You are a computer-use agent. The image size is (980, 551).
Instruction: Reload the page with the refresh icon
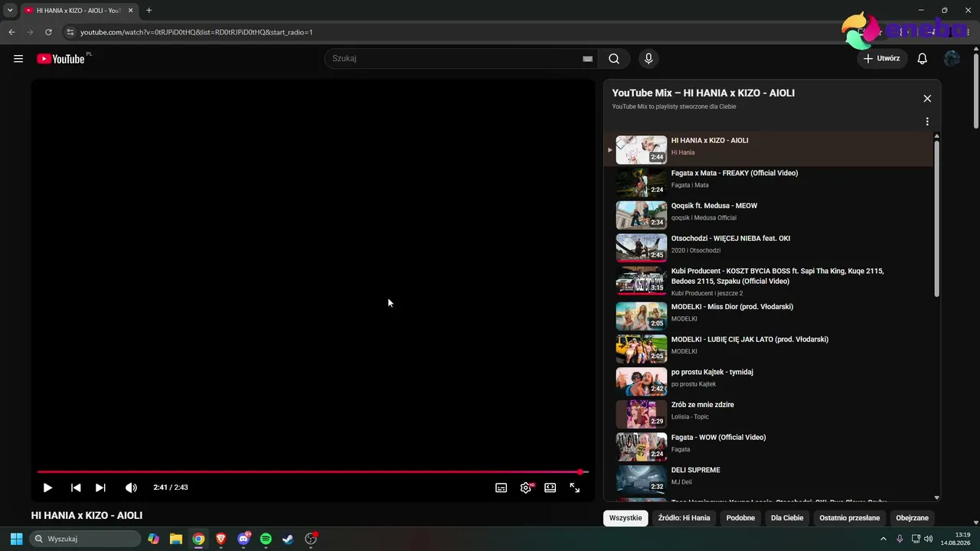[x=48, y=32]
